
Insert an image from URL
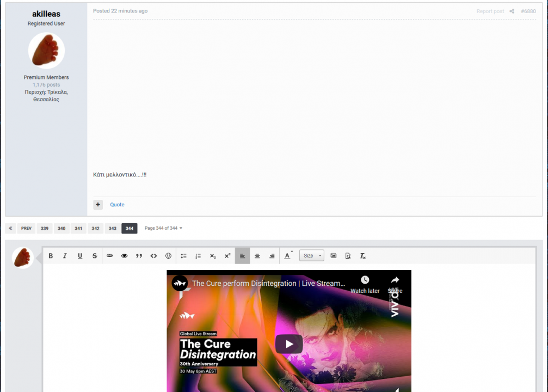click(x=334, y=256)
